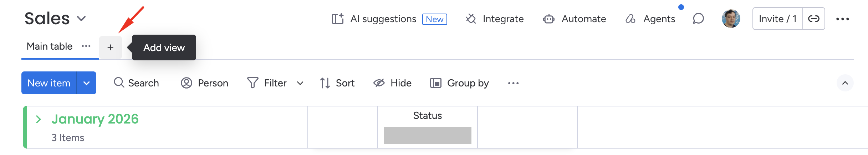This screenshot has width=868, height=155.
Task: Click the New item button
Action: tap(49, 83)
